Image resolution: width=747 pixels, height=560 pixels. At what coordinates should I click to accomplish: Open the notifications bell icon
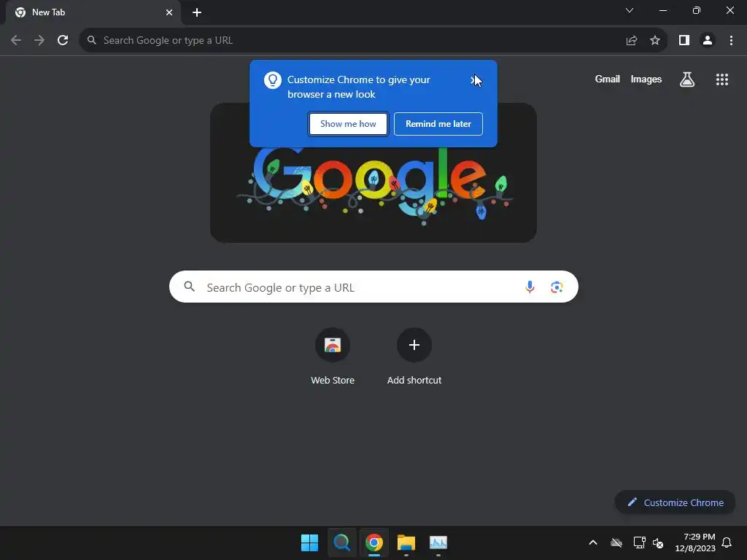pyautogui.click(x=727, y=542)
